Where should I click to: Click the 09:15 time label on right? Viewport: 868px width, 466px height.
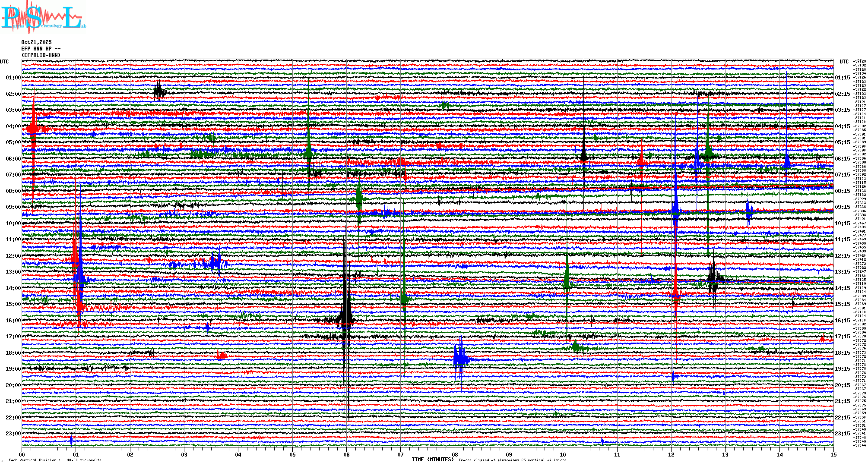click(842, 207)
